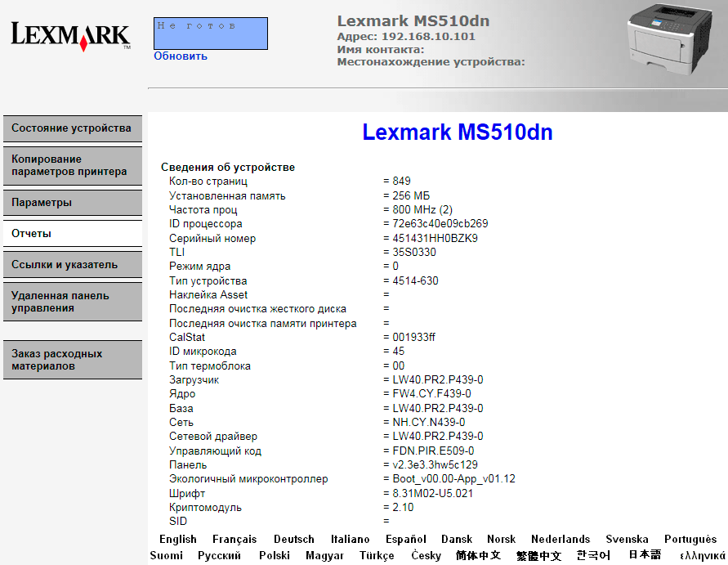The height and width of the screenshot is (565, 728).
Task: Open Копирование параметров принтера menu
Action: tap(73, 165)
